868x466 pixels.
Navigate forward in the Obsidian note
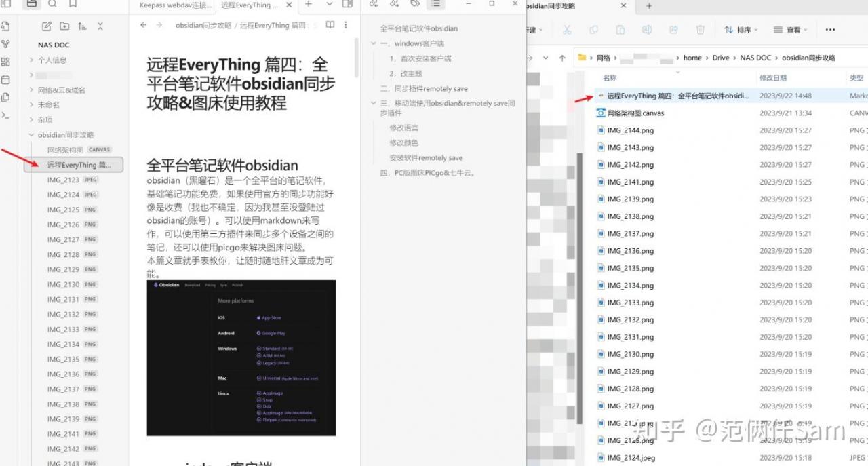click(159, 25)
